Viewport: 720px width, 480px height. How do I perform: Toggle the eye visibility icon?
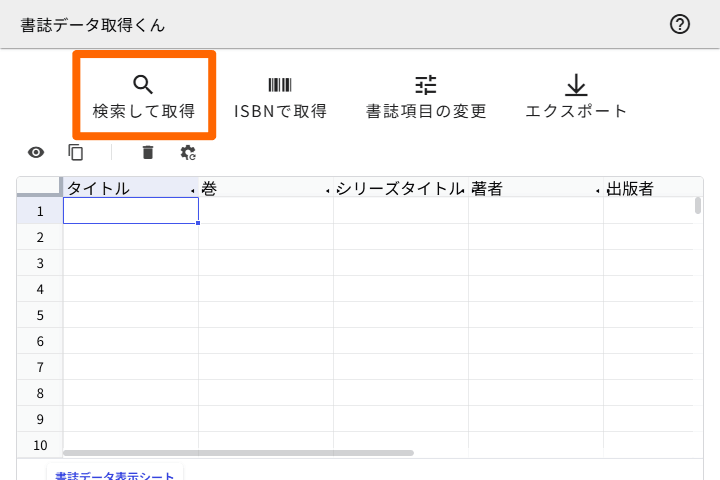(36, 152)
